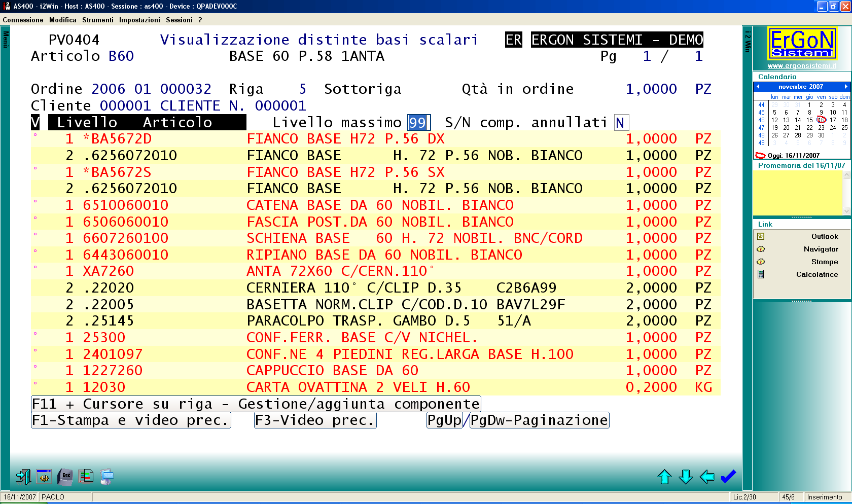The height and width of the screenshot is (504, 852).
Task: Click order number 000032
Action: point(186,89)
